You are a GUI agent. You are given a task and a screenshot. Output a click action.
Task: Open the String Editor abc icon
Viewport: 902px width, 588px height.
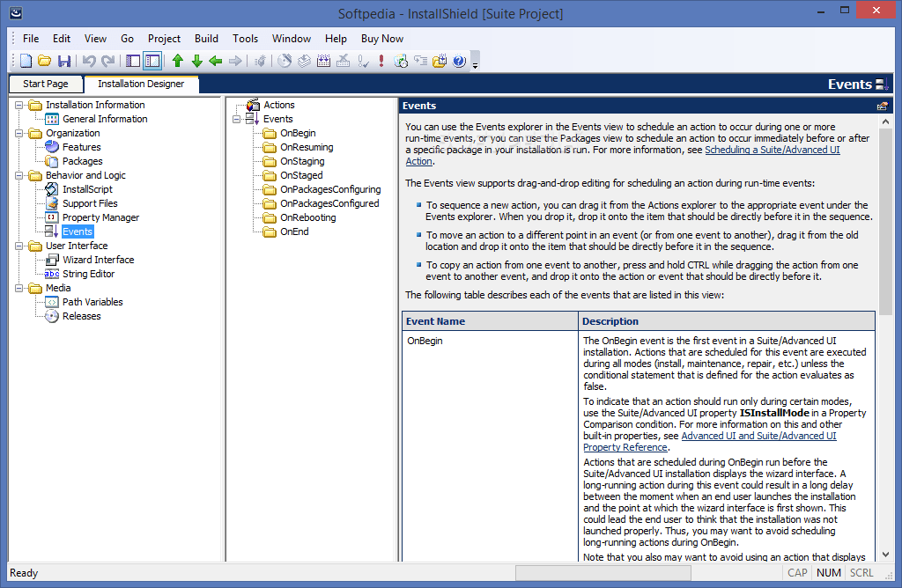click(52, 274)
